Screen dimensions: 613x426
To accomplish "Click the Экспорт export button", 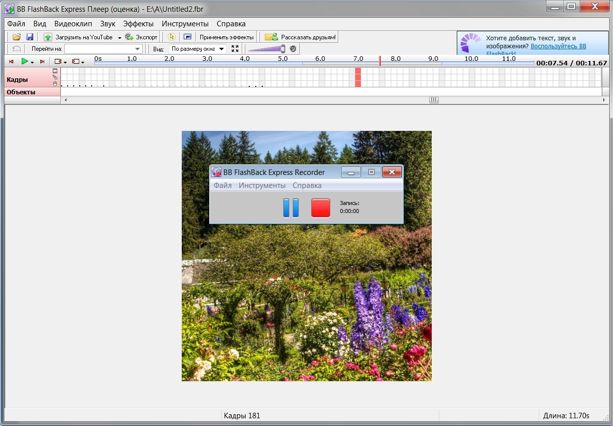I will (x=141, y=37).
